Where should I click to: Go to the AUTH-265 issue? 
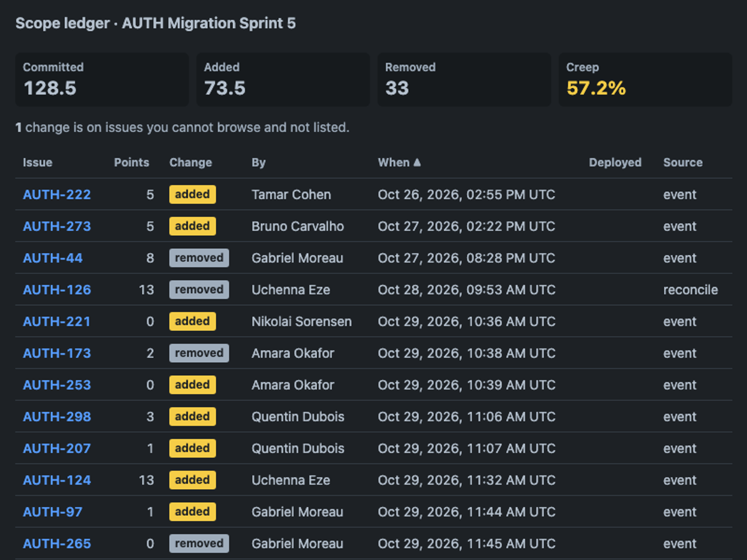[x=57, y=544]
